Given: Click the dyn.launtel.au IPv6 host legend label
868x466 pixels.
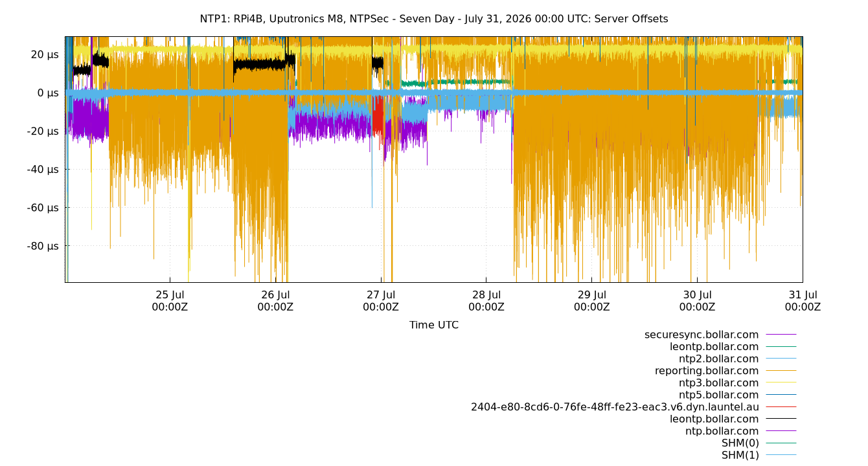Looking at the screenshot, I should (615, 407).
